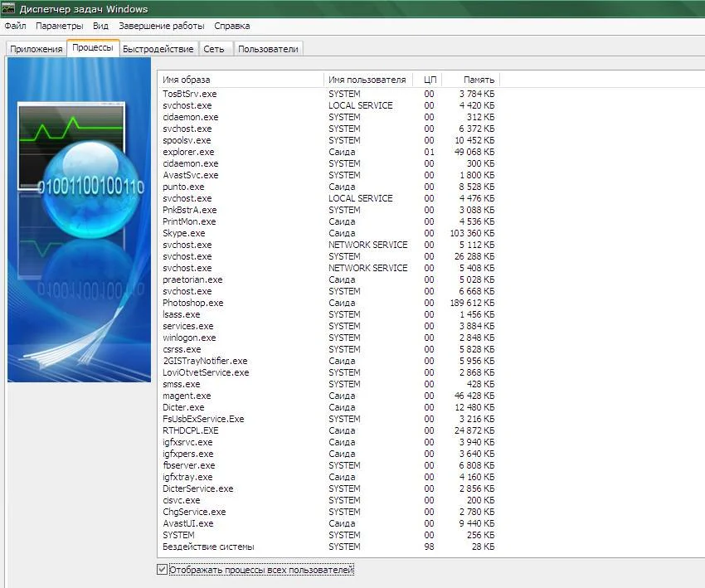This screenshot has height=588, width=705.
Task: Switch to the Пользователи tab
Action: point(268,49)
